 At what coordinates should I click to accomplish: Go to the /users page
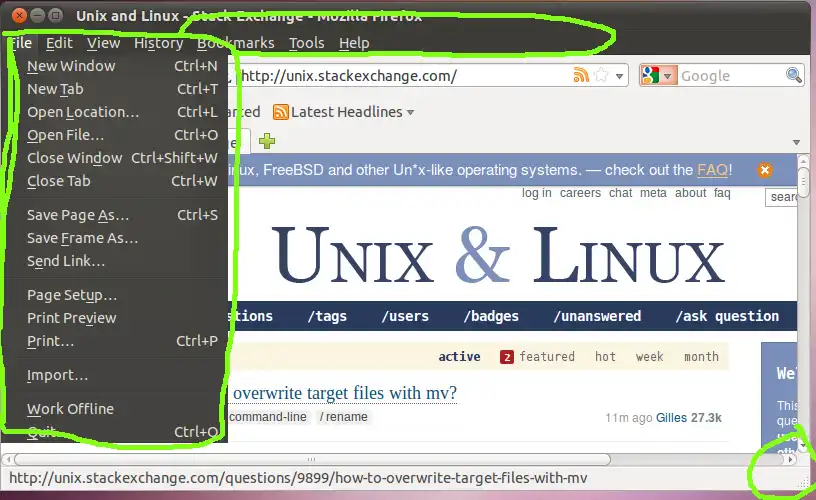pos(405,316)
